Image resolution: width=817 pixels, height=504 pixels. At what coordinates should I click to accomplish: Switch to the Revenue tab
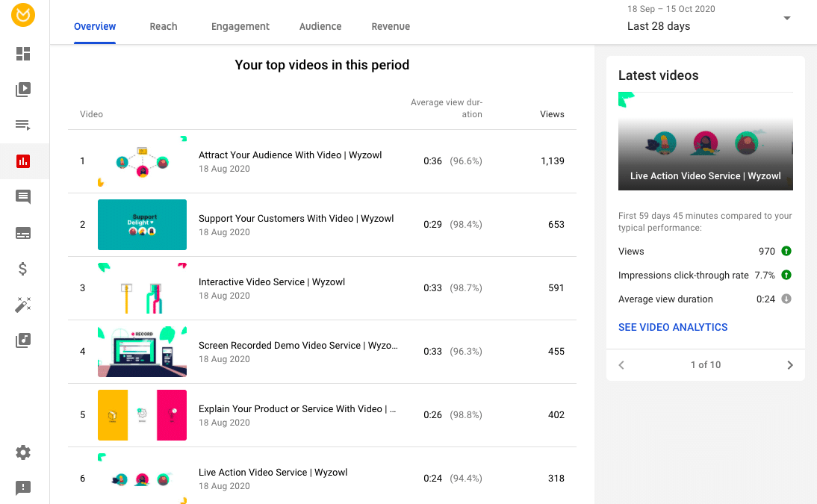pos(391,27)
